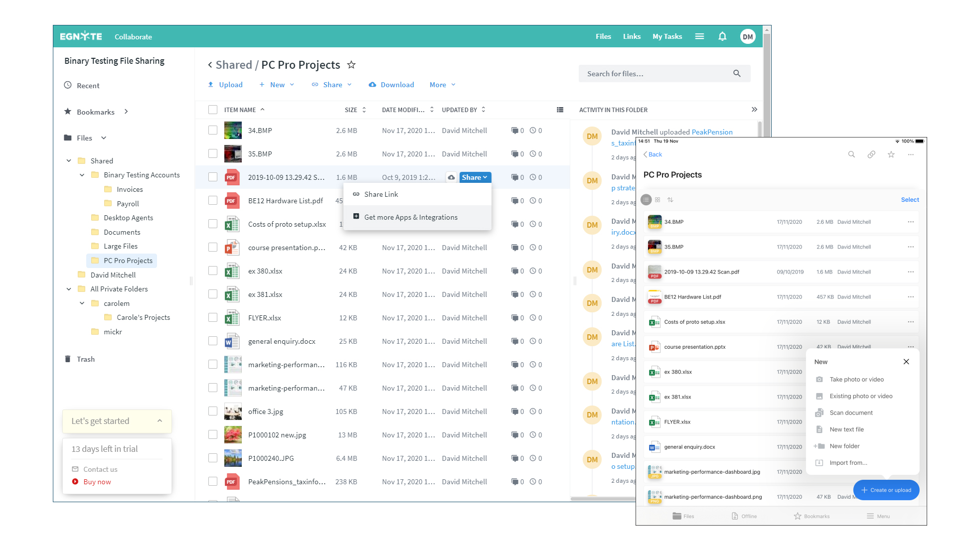
Task: Click the office 3.jpg thumbnail
Action: tap(233, 412)
